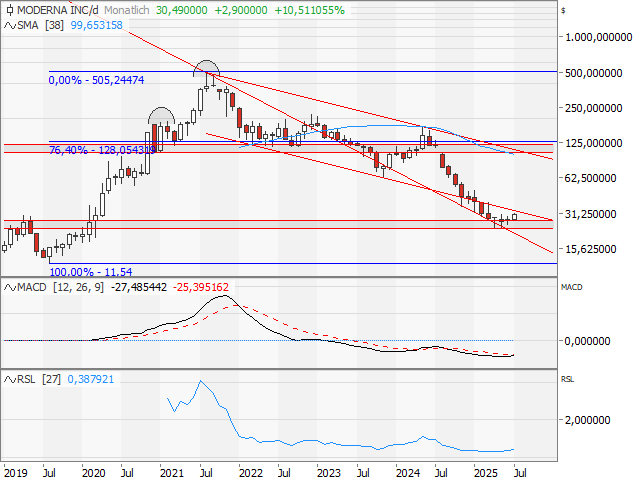
Task: Click the 2023 time axis label
Action: point(329,473)
